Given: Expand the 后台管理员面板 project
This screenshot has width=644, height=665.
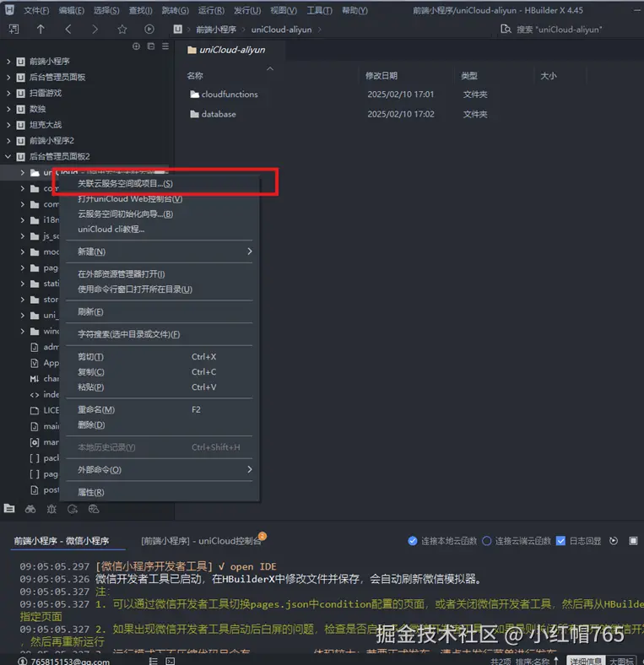Looking at the screenshot, I should point(8,77).
